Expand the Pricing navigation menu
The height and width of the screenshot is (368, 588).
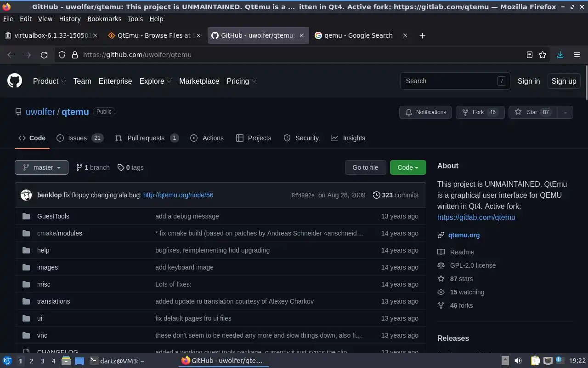click(x=242, y=81)
